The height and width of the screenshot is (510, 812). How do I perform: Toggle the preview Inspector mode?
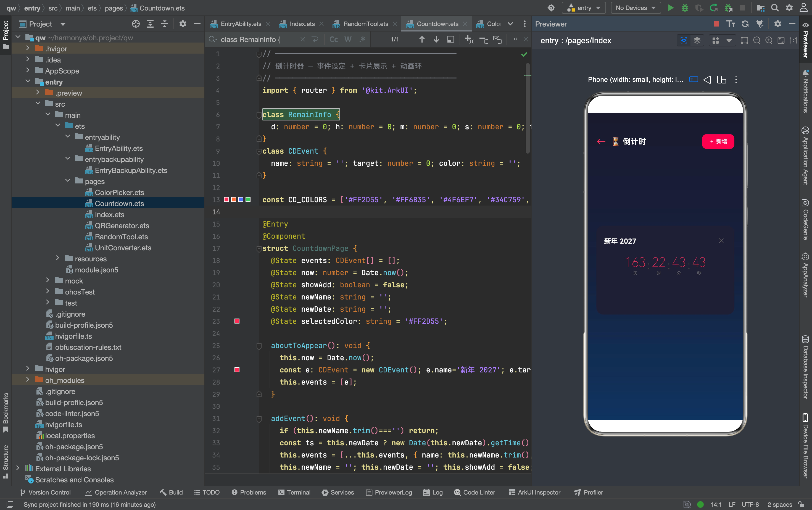pos(684,41)
